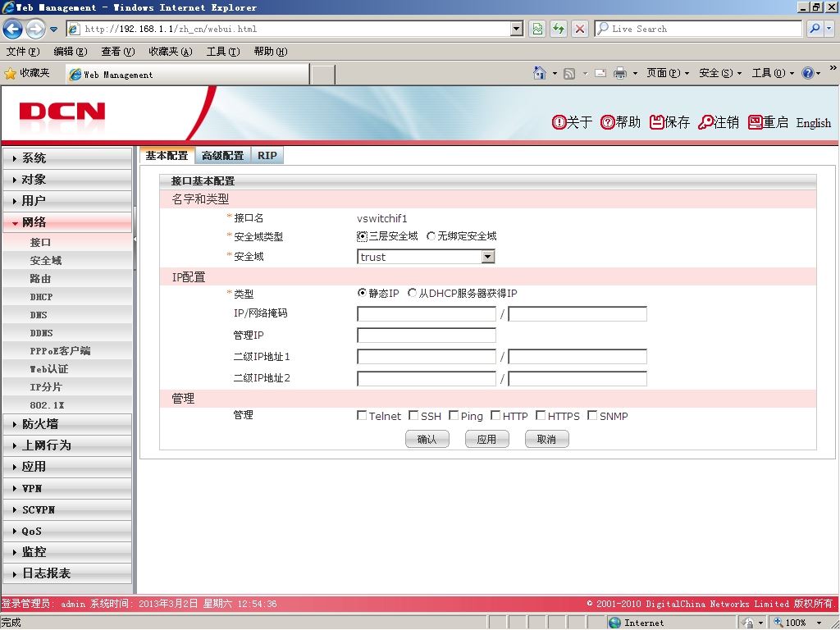Image resolution: width=840 pixels, height=630 pixels.
Task: Click the DCN logo
Action: pos(62,112)
